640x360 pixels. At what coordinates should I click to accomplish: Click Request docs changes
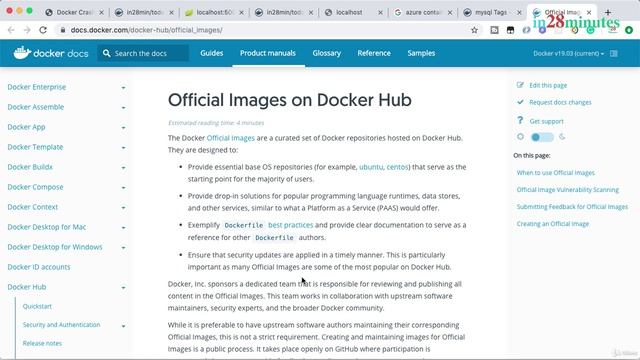click(560, 102)
